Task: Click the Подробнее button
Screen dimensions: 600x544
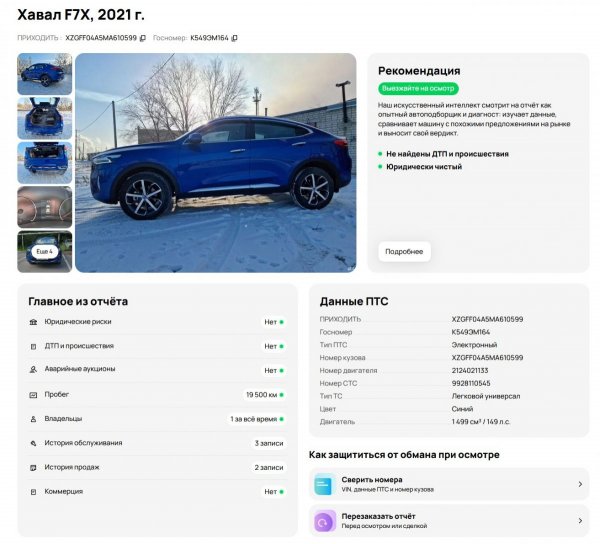Action: click(x=404, y=251)
